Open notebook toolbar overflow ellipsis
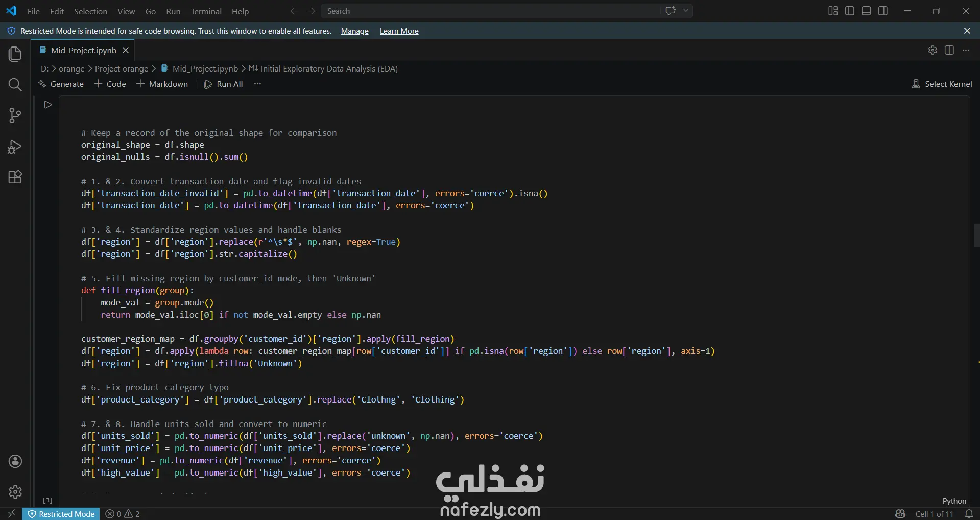This screenshot has height=520, width=980. pos(257,84)
